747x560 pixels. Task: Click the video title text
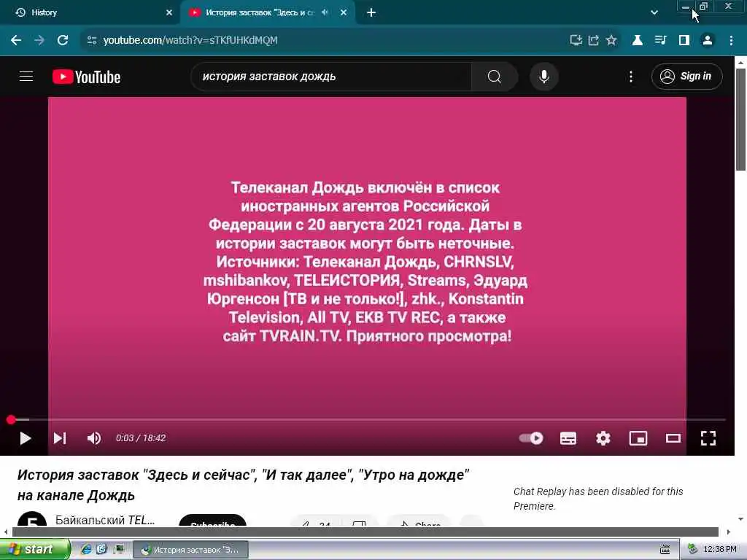[x=244, y=485]
